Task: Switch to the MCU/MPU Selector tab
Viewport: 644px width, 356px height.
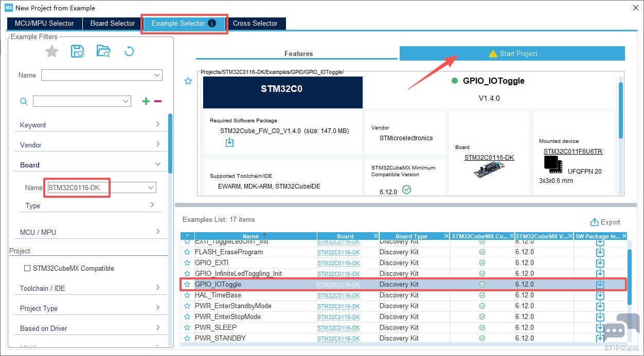Action: coord(44,23)
